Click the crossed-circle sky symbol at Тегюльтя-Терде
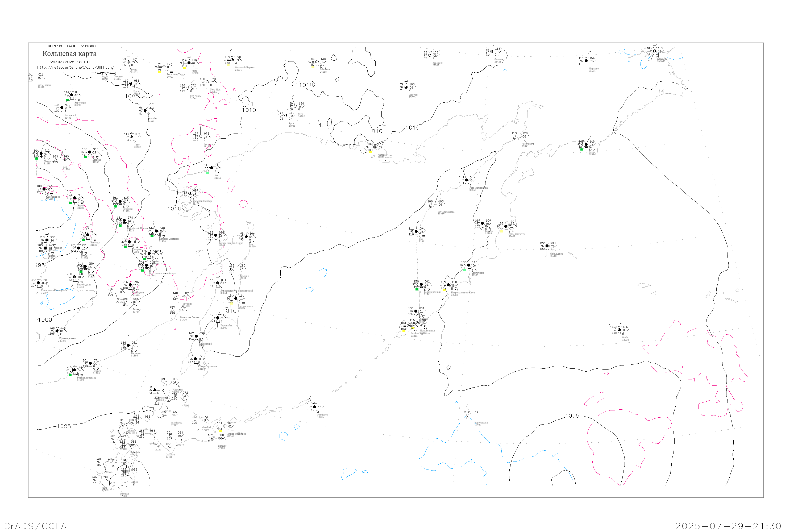 point(164,67)
